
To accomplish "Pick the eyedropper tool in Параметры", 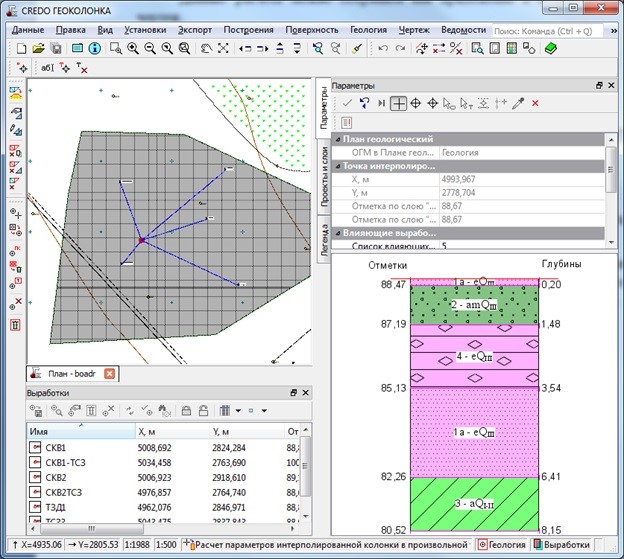I will [x=518, y=103].
